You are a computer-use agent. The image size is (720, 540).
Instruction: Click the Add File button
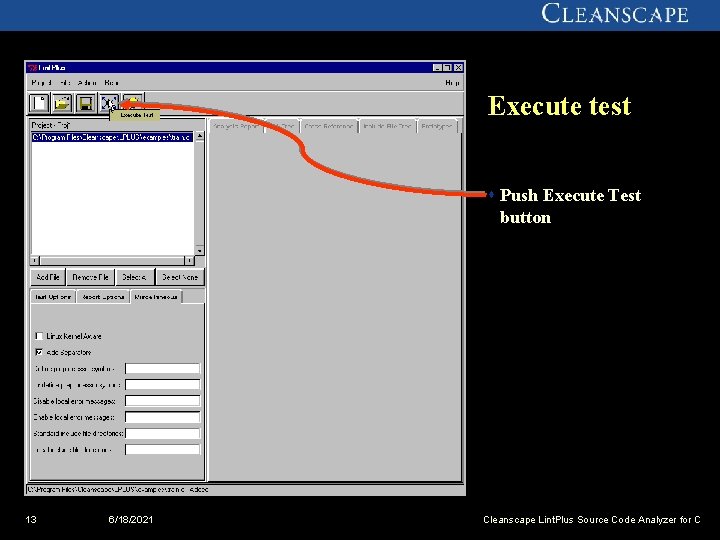pyautogui.click(x=48, y=277)
